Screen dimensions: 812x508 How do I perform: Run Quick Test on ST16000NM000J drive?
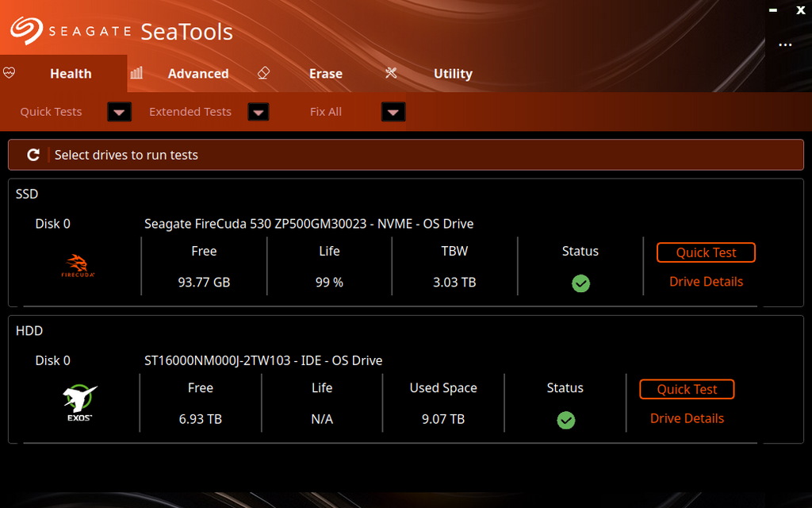click(x=687, y=389)
